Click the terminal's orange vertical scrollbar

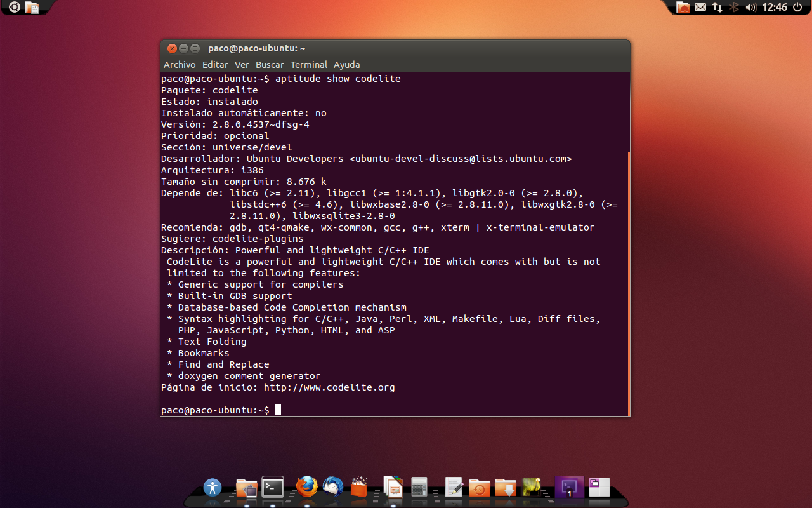click(x=629, y=283)
